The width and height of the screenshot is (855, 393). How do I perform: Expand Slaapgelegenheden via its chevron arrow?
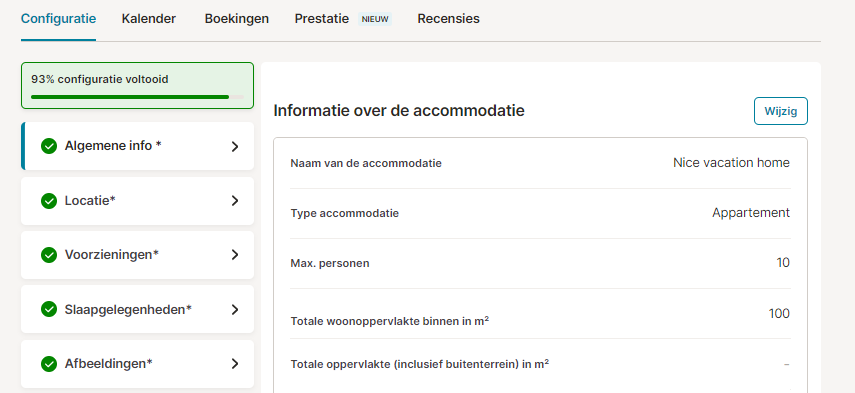click(x=235, y=310)
